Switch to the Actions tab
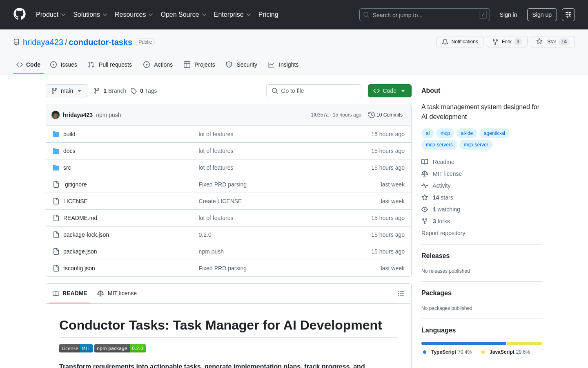 [x=158, y=65]
